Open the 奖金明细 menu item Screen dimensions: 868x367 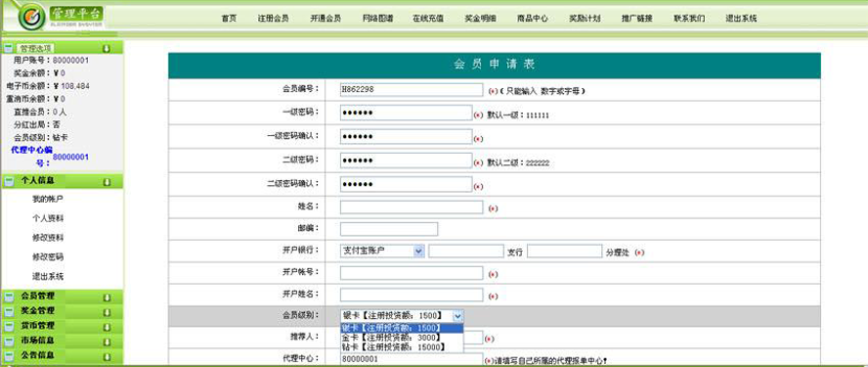481,19
